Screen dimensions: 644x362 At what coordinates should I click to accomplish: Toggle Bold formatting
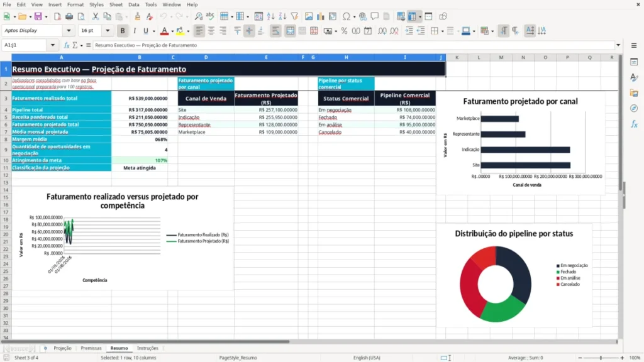click(x=123, y=31)
